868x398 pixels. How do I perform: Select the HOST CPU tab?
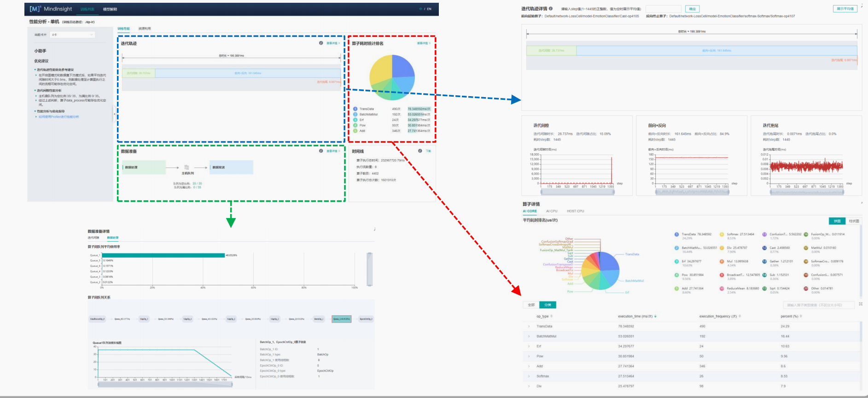pyautogui.click(x=576, y=211)
